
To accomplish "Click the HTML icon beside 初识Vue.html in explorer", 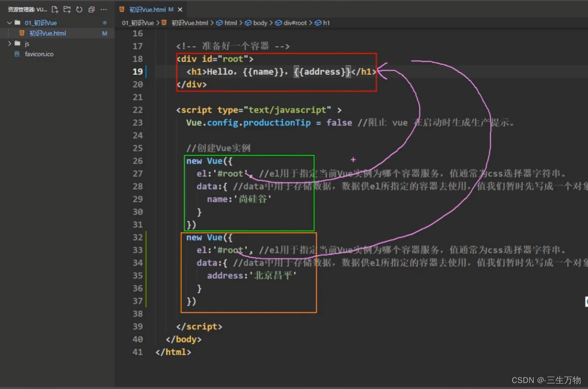I will [x=22, y=33].
